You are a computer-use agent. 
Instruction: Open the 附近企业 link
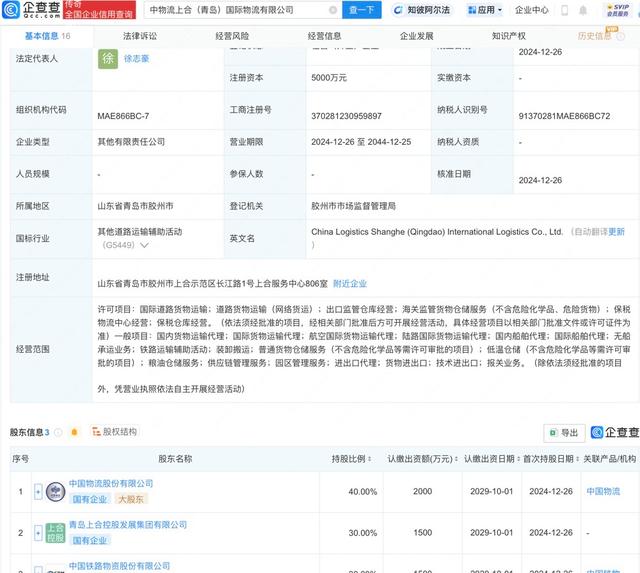pyautogui.click(x=350, y=283)
